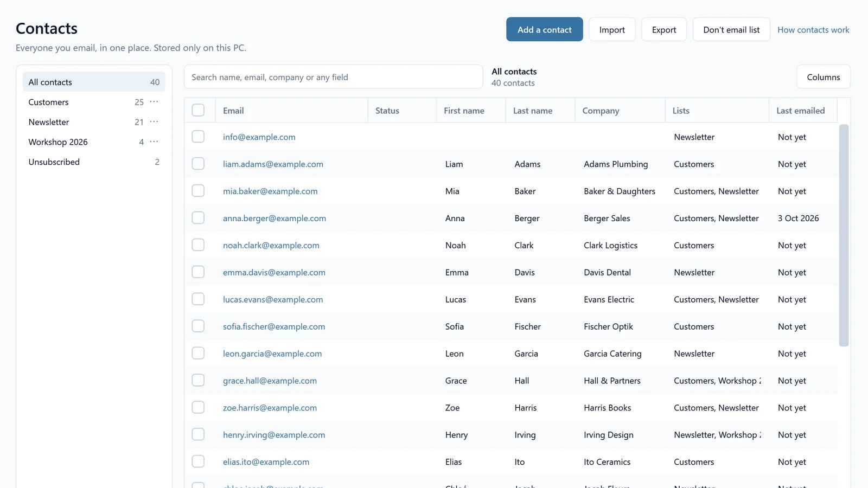868x488 pixels.
Task: Open the leon.garcia@example.com email link
Action: [272, 354]
